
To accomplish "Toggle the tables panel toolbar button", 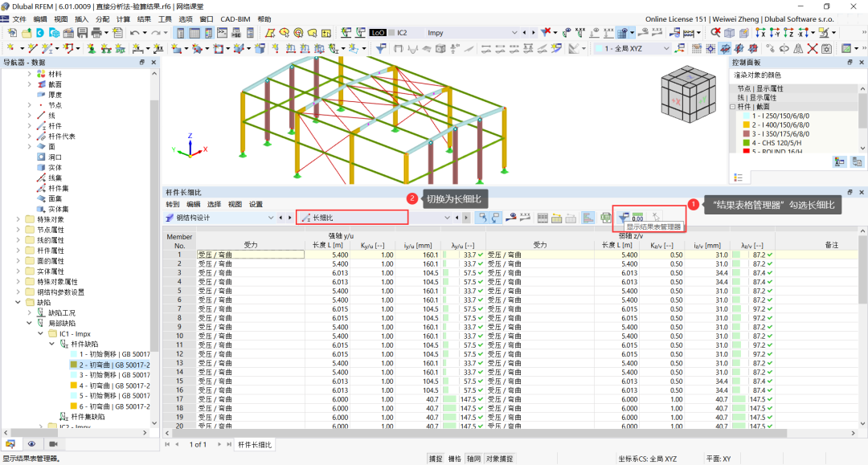I will (194, 33).
